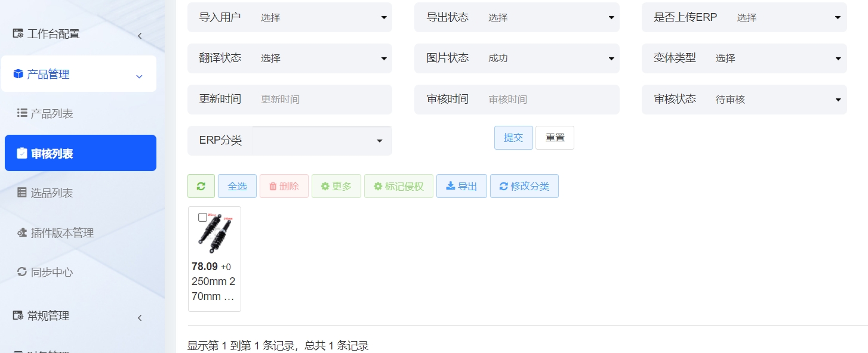Screen dimensions: 868x353
Task: Open 产品列表 in the sidebar
Action: coord(52,113)
